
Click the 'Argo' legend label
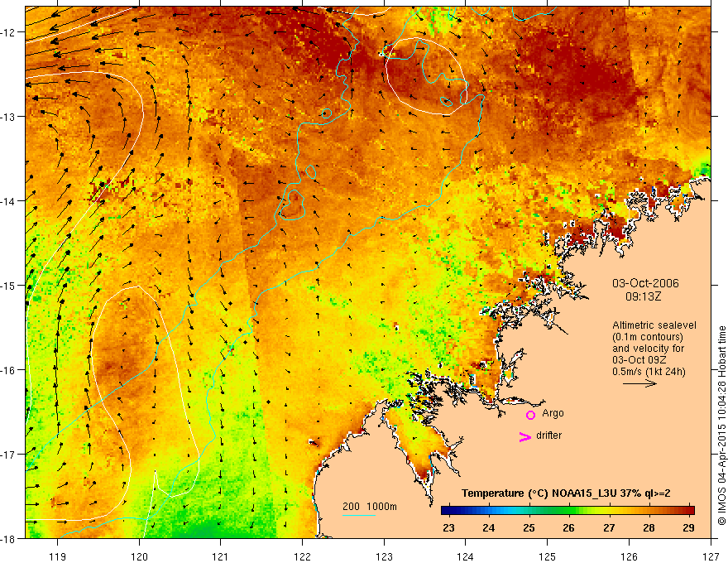pos(553,413)
